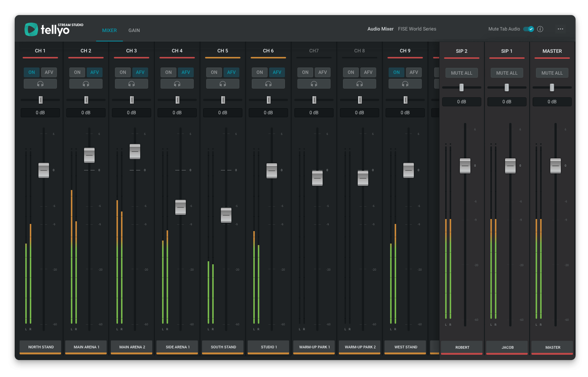The height and width of the screenshot is (377, 588).
Task: Enable AFV on CH 1
Action: pyautogui.click(x=49, y=72)
